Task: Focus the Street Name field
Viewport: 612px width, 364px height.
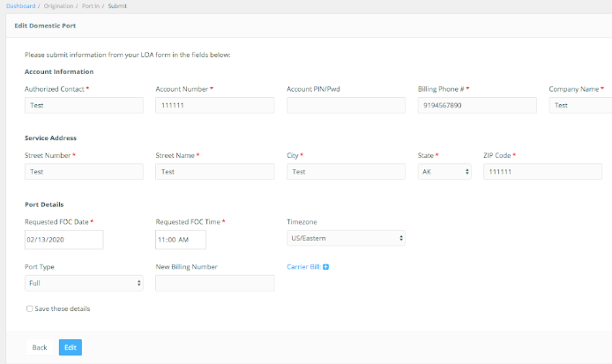Action: [x=215, y=172]
